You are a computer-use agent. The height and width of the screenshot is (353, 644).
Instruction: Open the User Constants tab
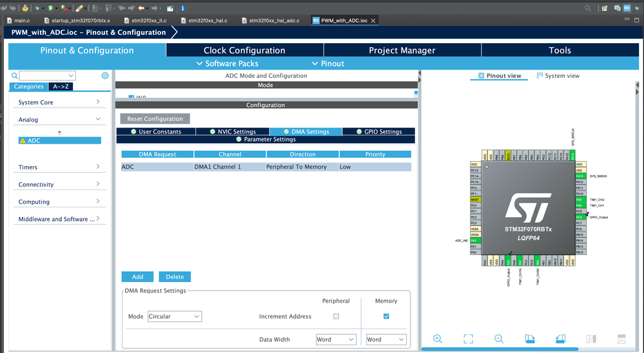[156, 132]
